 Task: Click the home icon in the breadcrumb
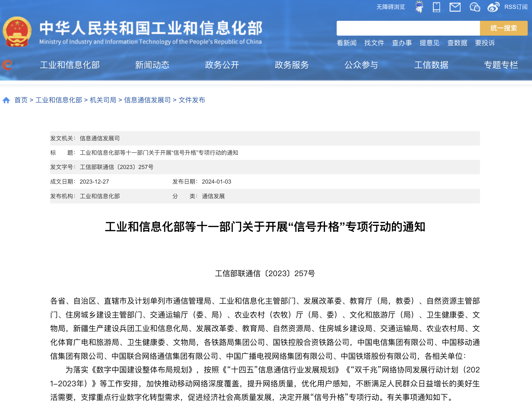6,100
